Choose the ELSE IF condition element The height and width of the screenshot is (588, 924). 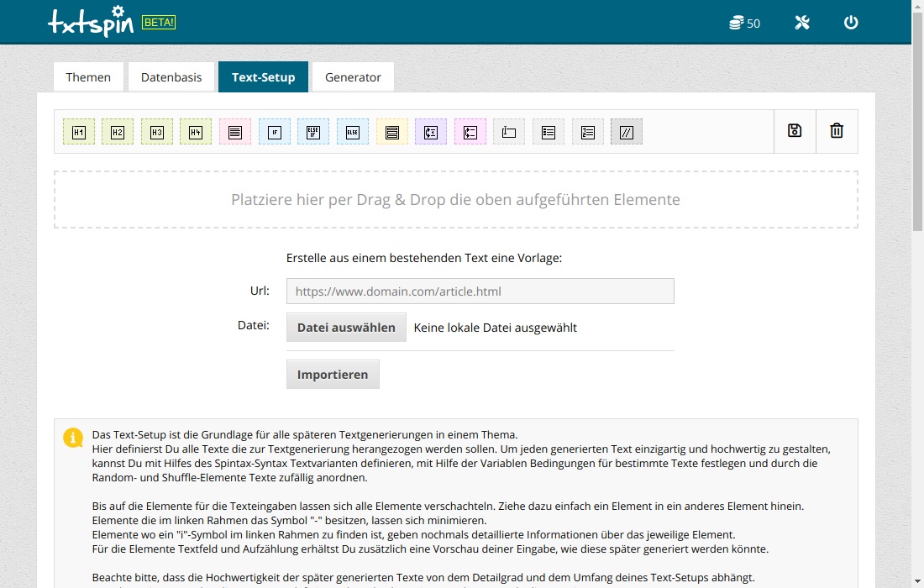(x=313, y=132)
